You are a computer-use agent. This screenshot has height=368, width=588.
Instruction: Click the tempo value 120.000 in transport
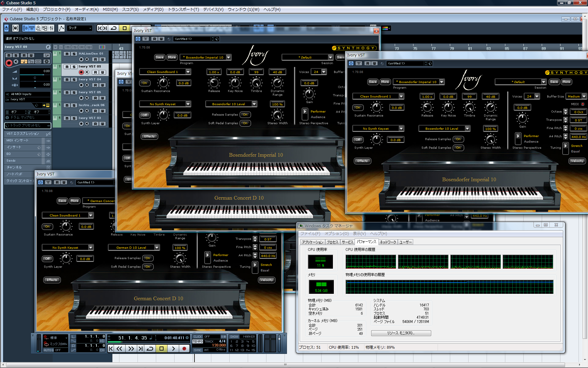pos(219,345)
